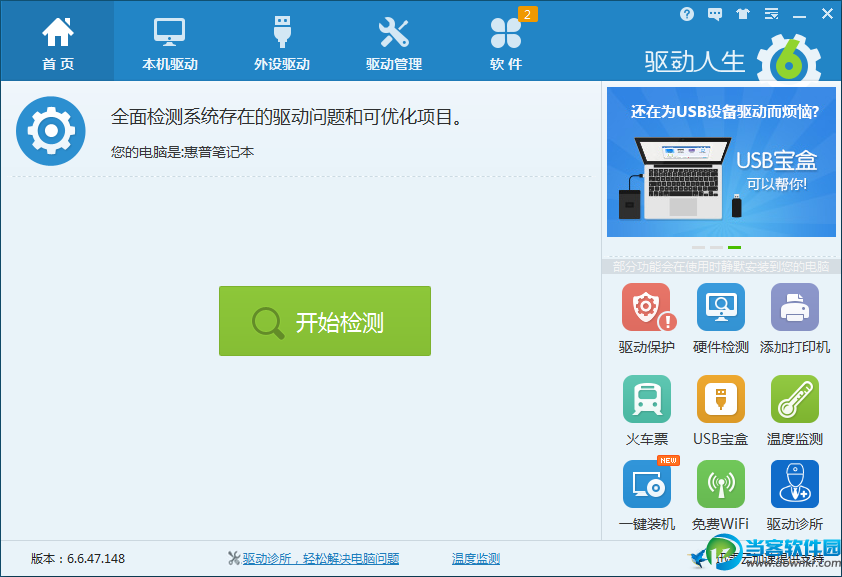Switch to 本机驱动 tab

coord(170,41)
